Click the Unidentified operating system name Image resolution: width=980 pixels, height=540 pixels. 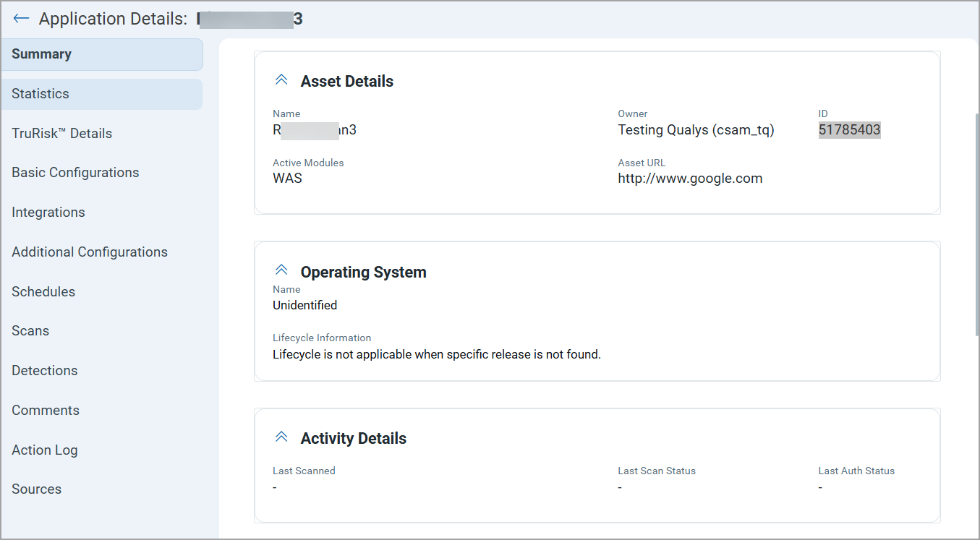pyautogui.click(x=304, y=306)
